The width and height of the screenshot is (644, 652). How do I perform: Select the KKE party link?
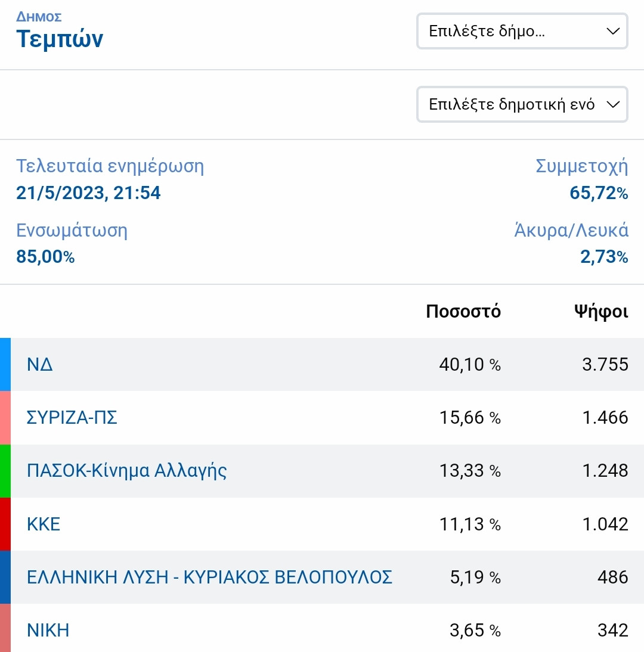pos(44,524)
